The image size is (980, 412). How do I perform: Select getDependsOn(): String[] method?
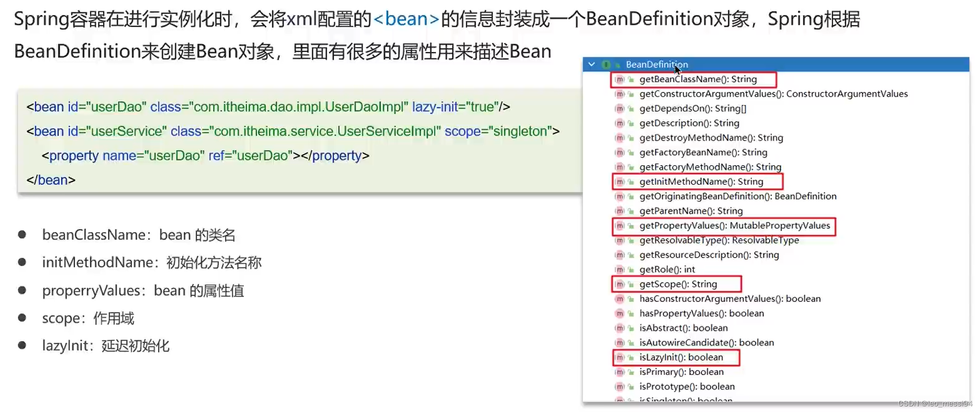(x=693, y=108)
